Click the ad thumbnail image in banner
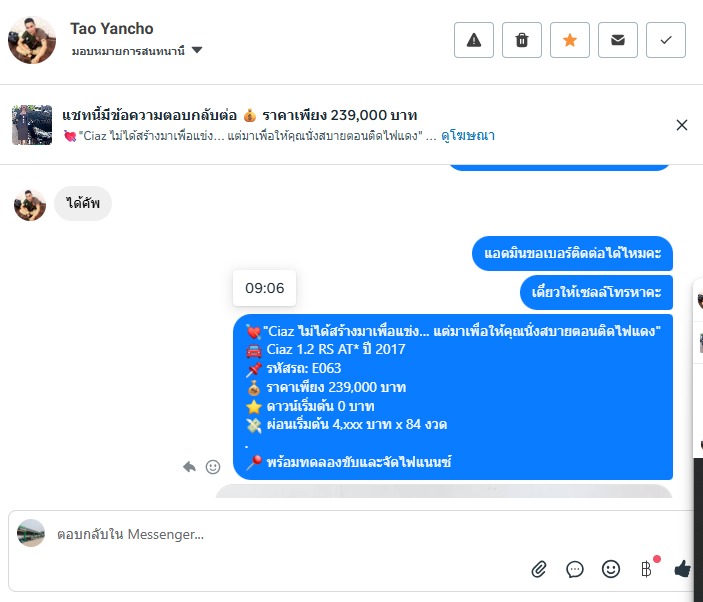 pyautogui.click(x=32, y=125)
